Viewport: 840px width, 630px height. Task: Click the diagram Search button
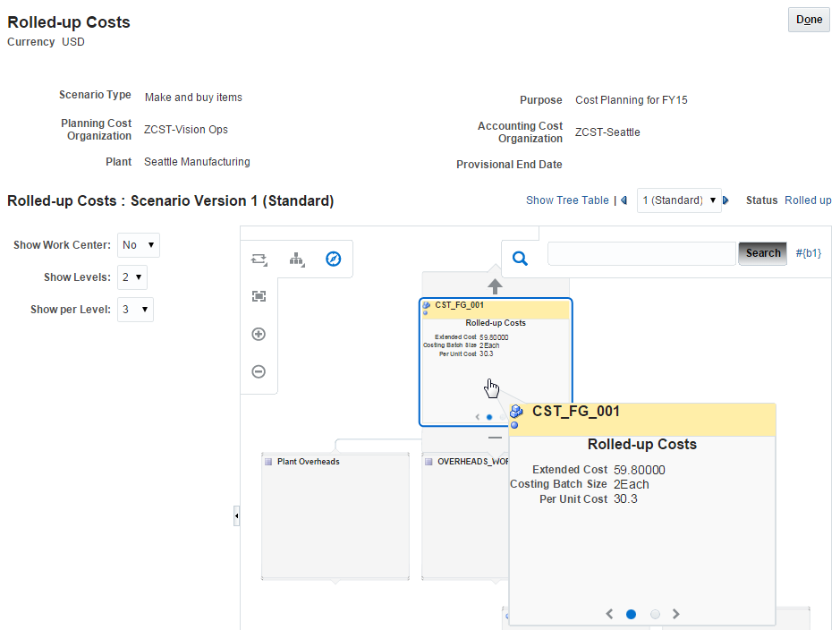pyautogui.click(x=762, y=253)
